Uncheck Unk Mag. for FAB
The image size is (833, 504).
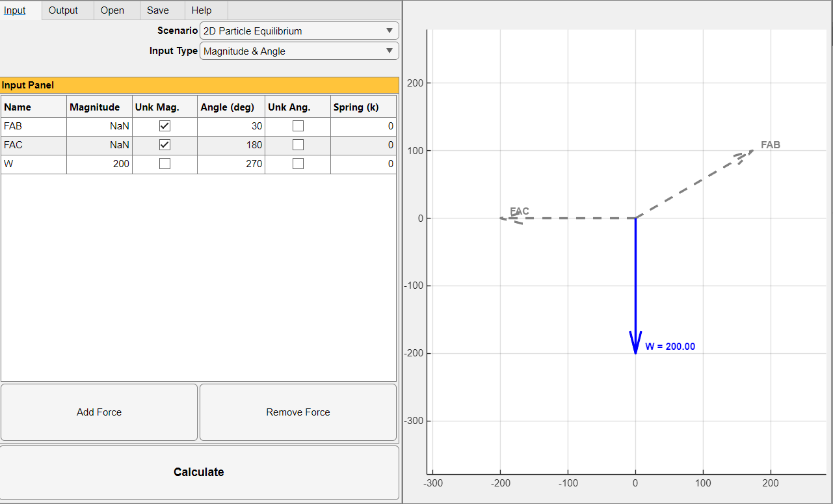[x=165, y=126]
